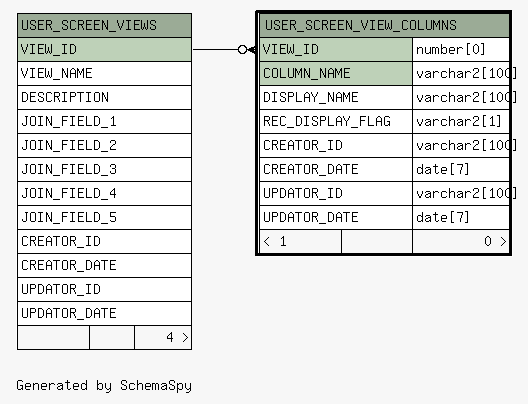Click the number[0] type cell
The image size is (528, 404).
[461, 49]
